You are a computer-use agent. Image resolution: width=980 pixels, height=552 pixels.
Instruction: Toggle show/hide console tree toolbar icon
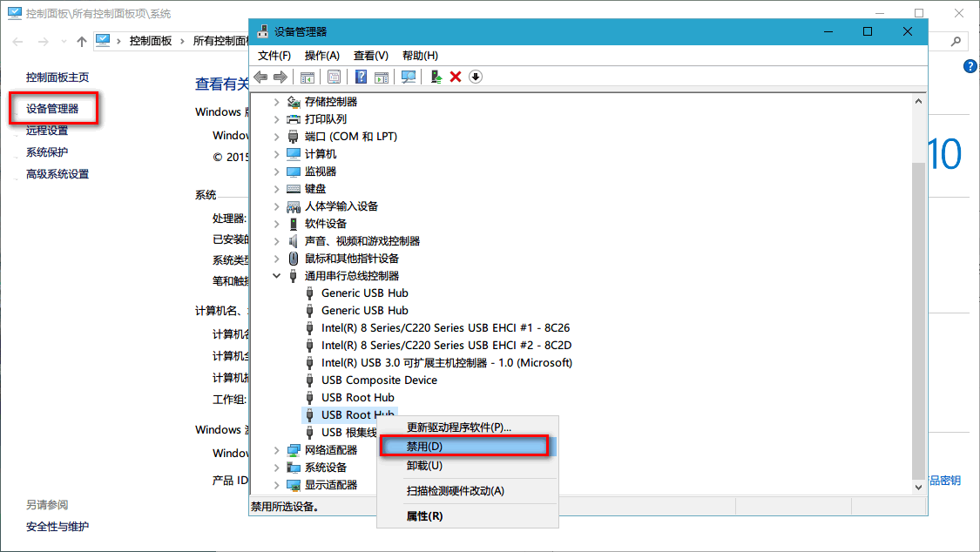307,77
